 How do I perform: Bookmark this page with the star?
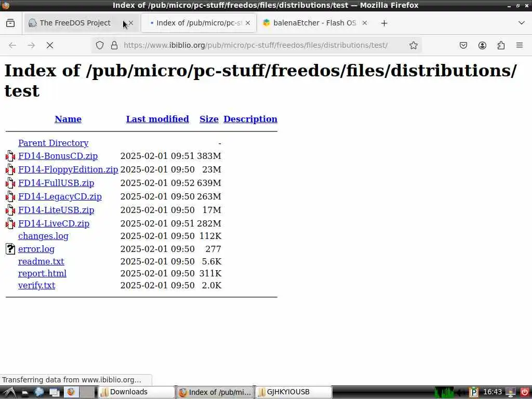pyautogui.click(x=413, y=45)
